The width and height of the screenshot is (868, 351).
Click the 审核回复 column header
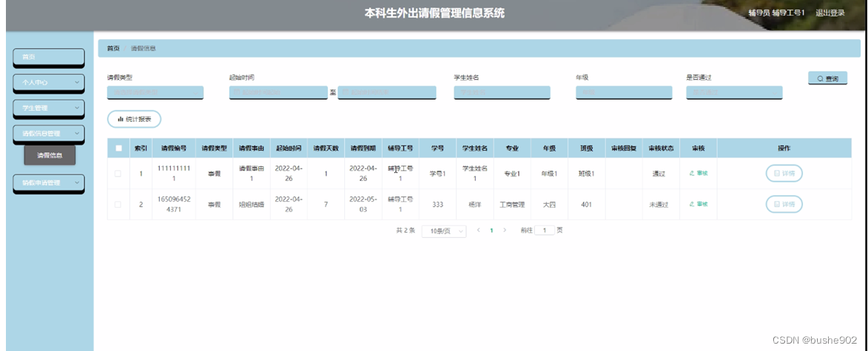[x=624, y=149]
